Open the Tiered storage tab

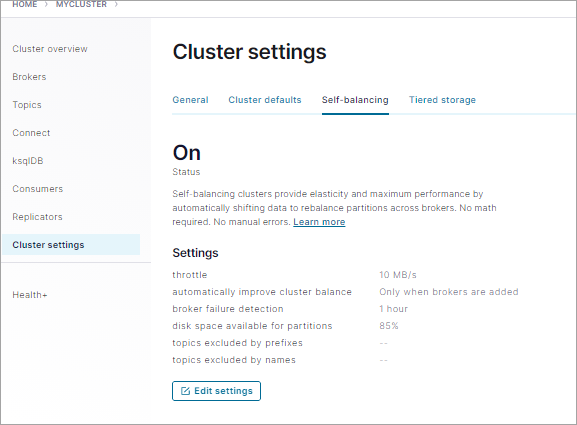[442, 100]
